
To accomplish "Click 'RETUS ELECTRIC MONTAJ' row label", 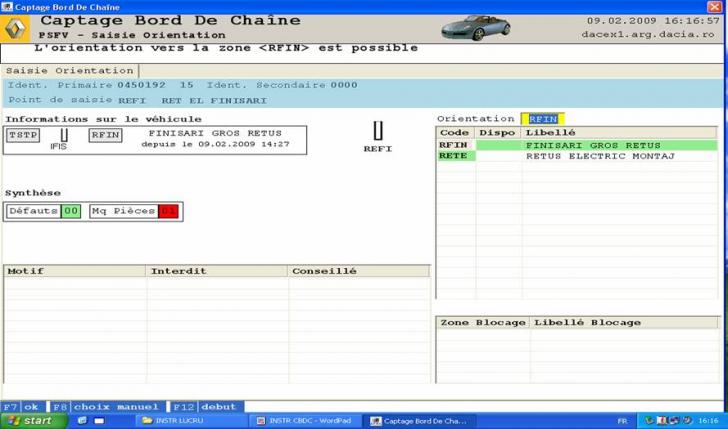I will 600,156.
